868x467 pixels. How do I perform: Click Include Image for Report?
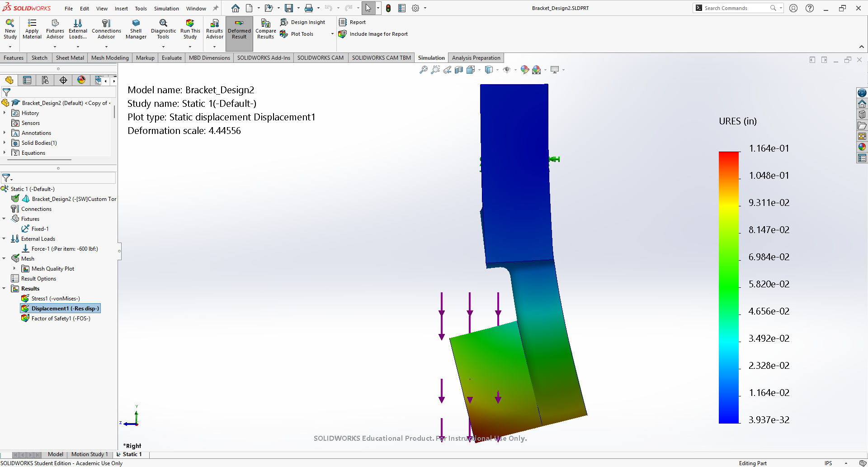(x=373, y=34)
